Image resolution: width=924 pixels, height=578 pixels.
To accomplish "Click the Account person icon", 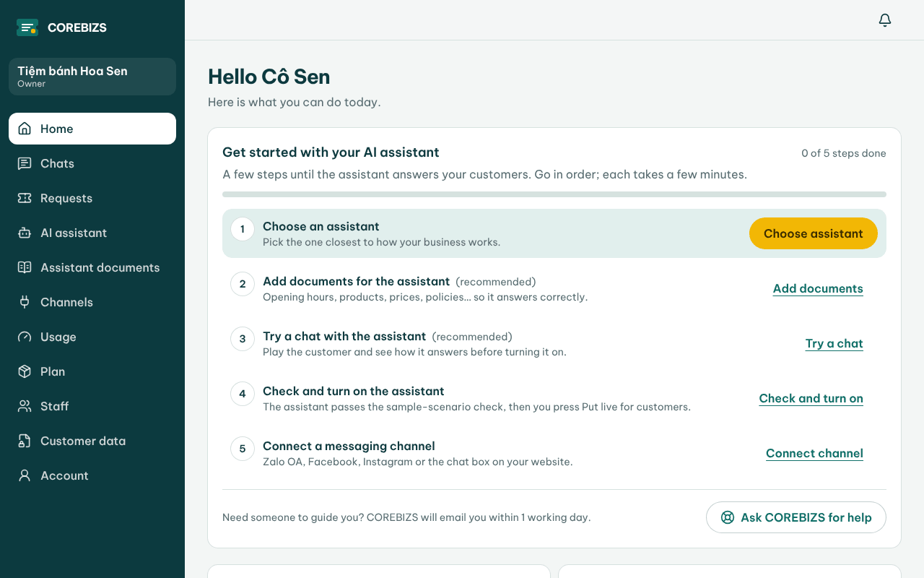I will tap(25, 475).
